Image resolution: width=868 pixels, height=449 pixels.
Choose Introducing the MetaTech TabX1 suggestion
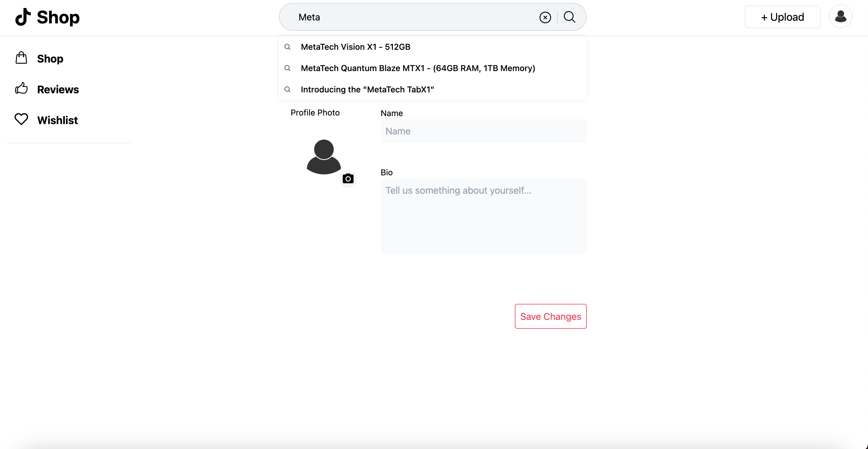pyautogui.click(x=367, y=89)
